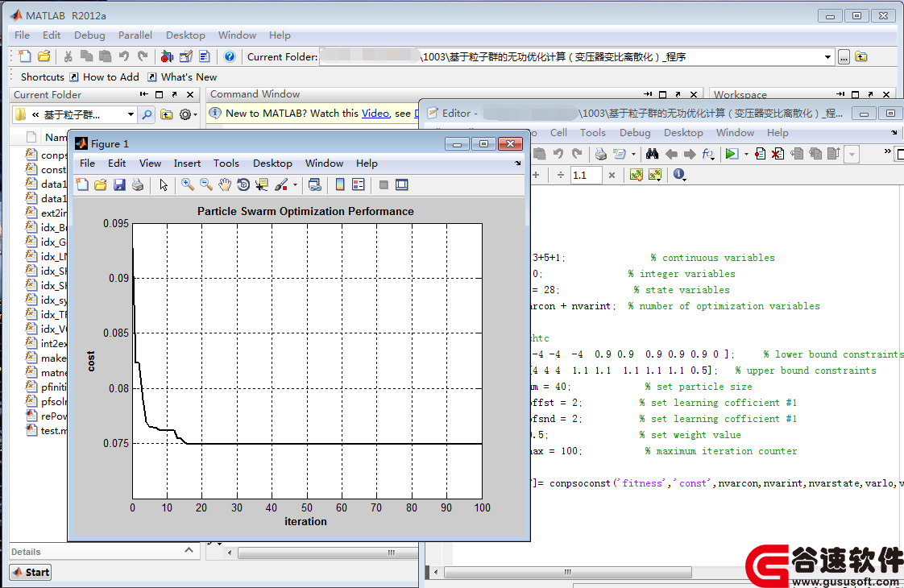Enable the Pan hand tool

click(x=225, y=184)
